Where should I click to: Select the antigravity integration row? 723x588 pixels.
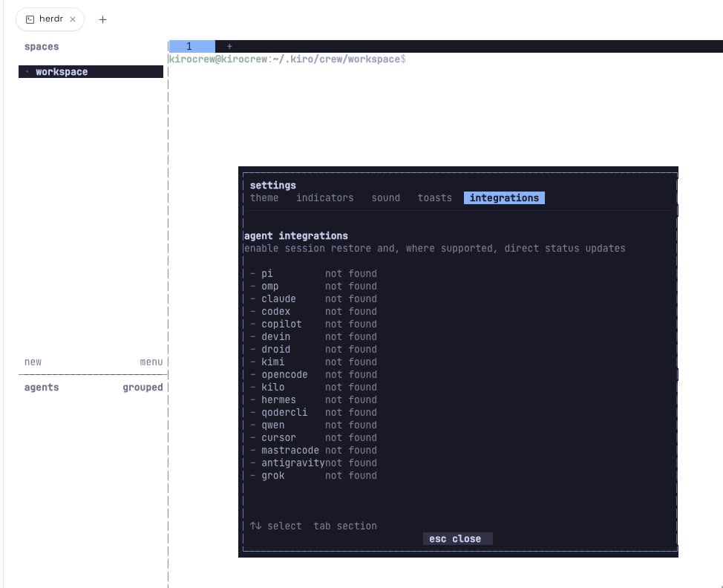point(313,463)
